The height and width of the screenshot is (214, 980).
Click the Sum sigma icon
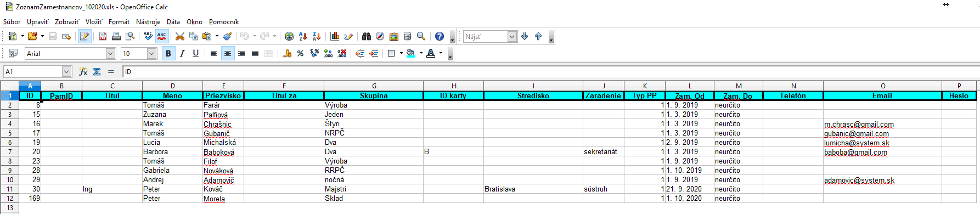pos(97,71)
